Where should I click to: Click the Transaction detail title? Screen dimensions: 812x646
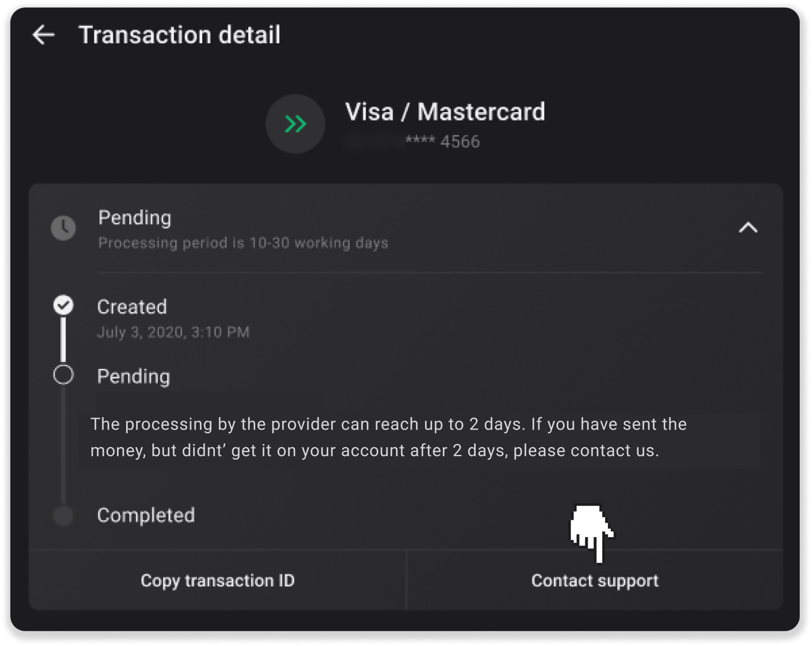[x=179, y=35]
